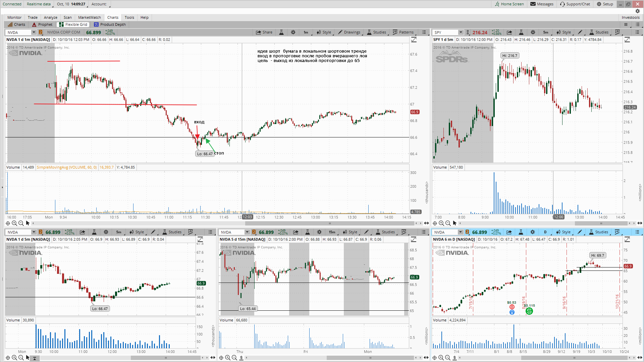Viewport: 644px width, 362px height.
Task: Open flask icon in NVDA daily chart toolbar
Action: (521, 232)
